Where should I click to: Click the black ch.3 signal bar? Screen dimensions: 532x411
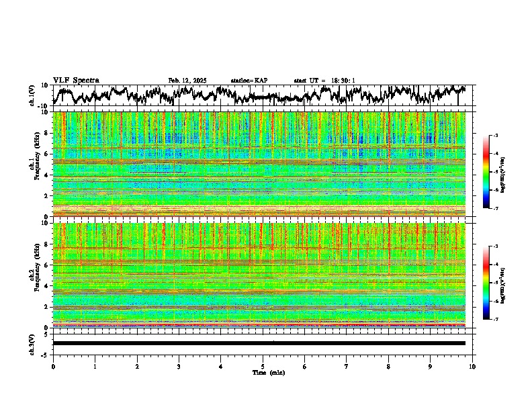(x=259, y=343)
